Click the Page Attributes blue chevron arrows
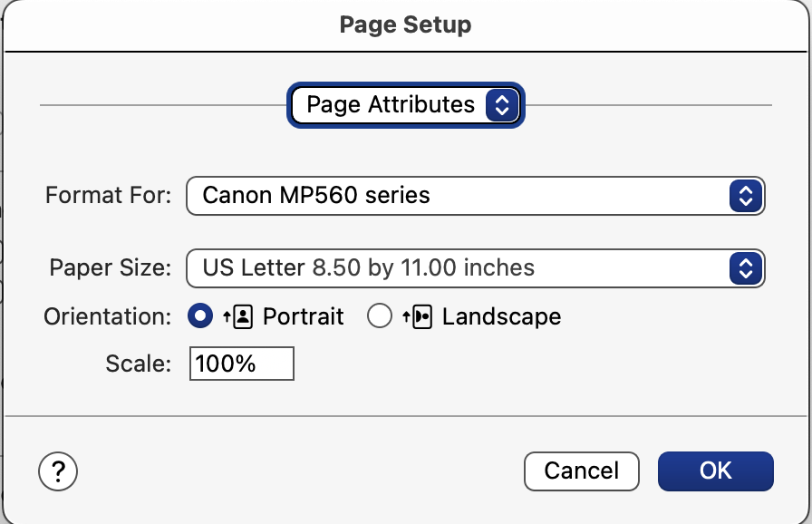 (x=502, y=105)
